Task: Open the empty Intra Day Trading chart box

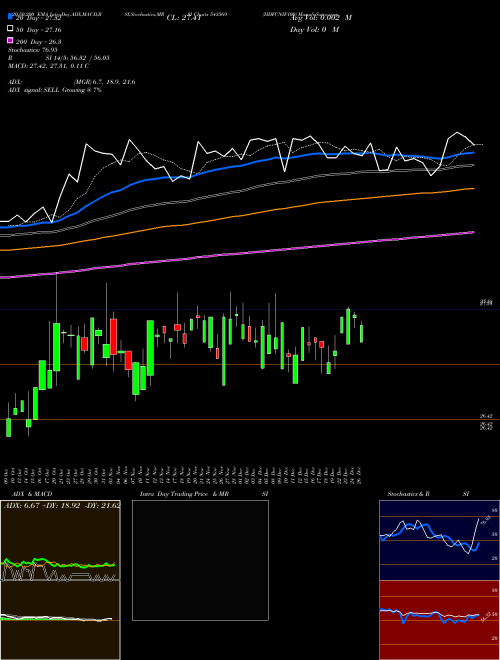Action: point(200,560)
